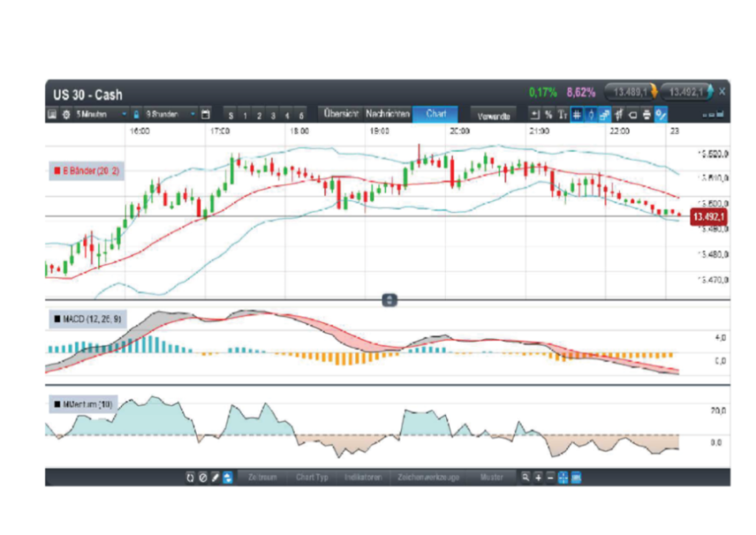The image size is (756, 535).
Task: Toggle the overlapping windows icon
Action: (604, 114)
